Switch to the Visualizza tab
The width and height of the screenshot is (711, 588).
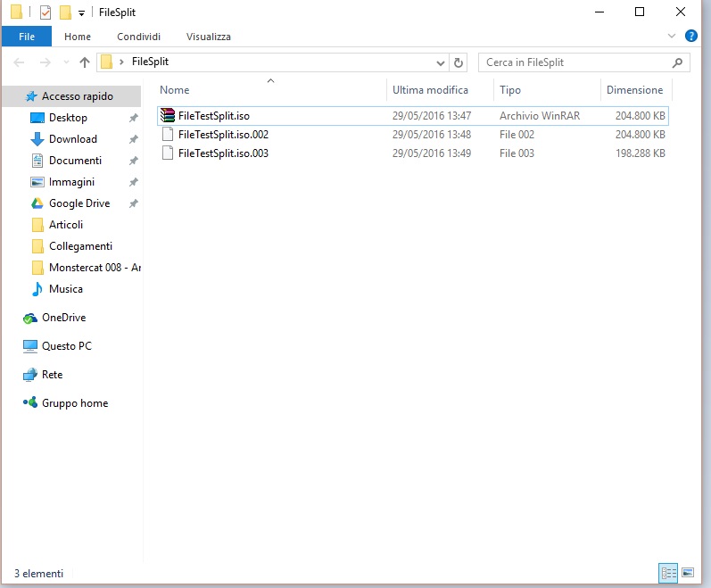coord(208,37)
